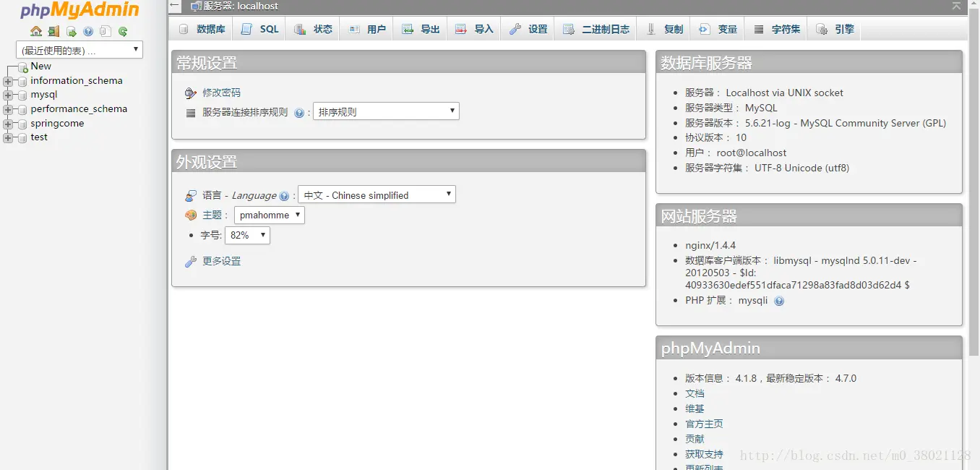
Task: Select test in the database tree
Action: pyautogui.click(x=39, y=137)
